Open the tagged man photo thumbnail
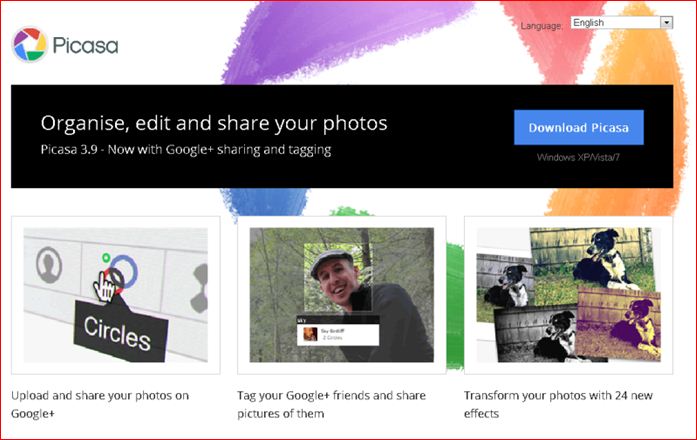The height and width of the screenshot is (440, 697). [x=341, y=295]
